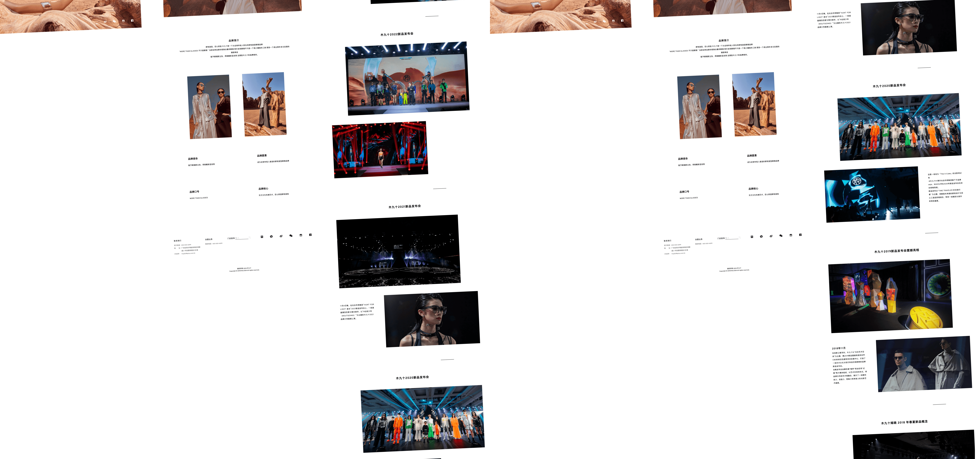Screen dimensions: 980x459
Task: Click the WeChat icon on the right hero banner
Action: click(604, 21)
